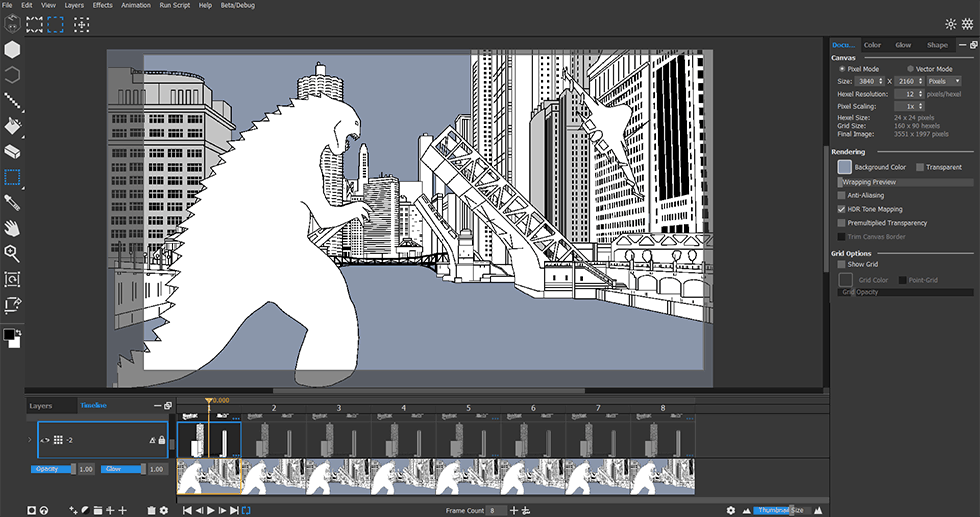Switch to the Shape panel tab
This screenshot has width=980, height=517.
pos(937,45)
